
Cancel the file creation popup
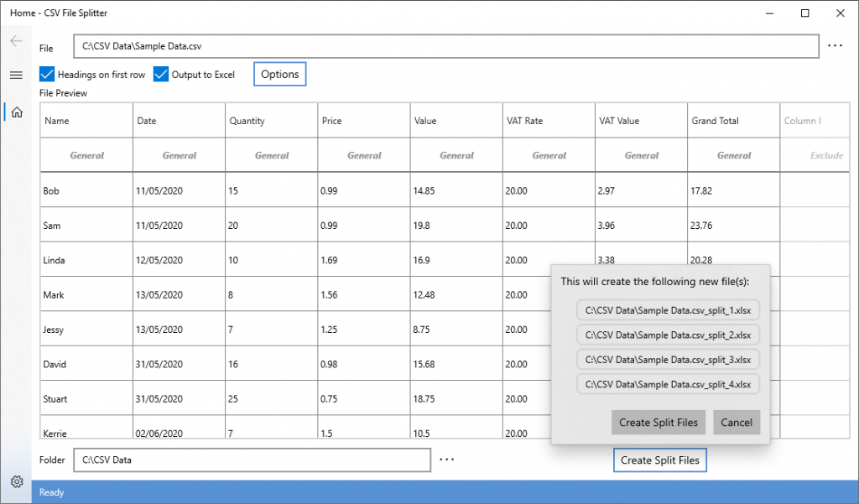click(x=737, y=423)
